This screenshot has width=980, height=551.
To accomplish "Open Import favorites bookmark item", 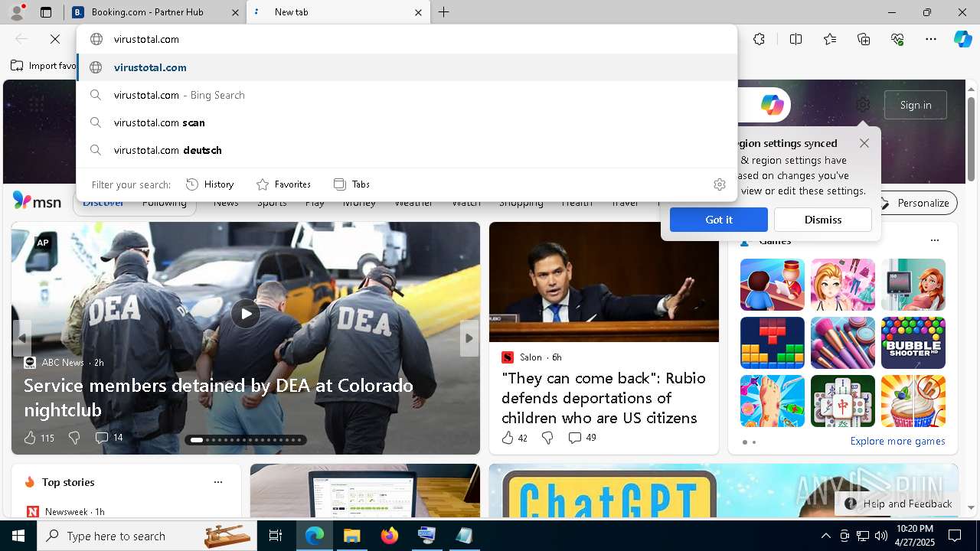I will (44, 66).
